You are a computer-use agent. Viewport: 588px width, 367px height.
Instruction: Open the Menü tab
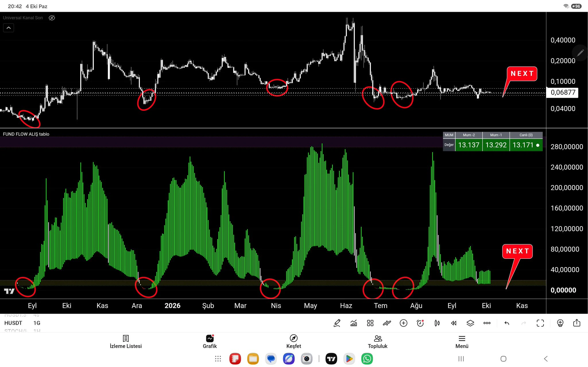pos(462,342)
